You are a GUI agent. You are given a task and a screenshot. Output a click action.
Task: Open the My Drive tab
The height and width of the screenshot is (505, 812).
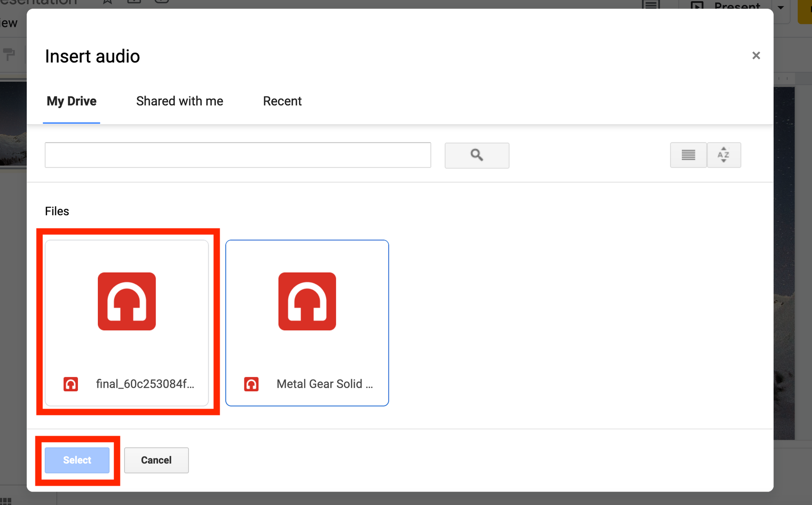[x=71, y=101]
